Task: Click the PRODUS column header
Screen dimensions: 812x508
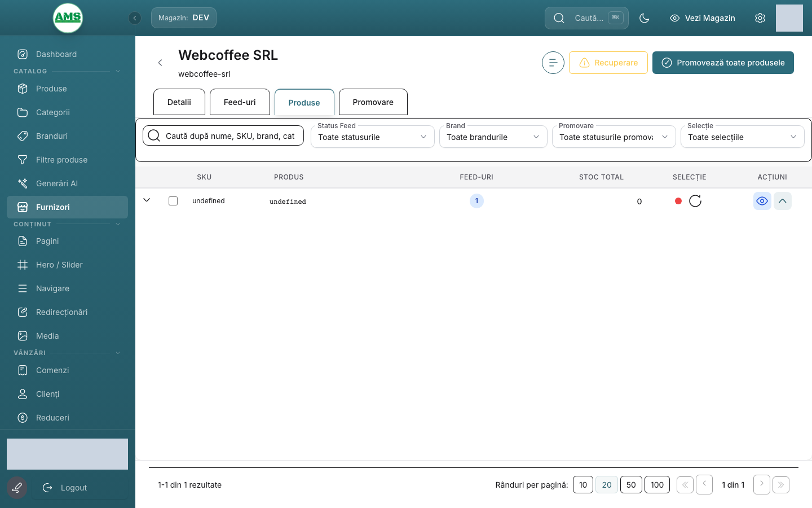Action: click(289, 177)
